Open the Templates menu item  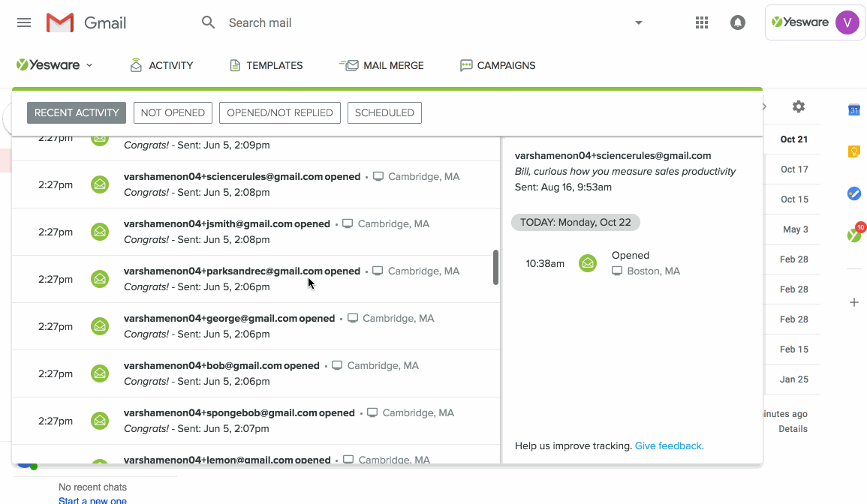[266, 65]
